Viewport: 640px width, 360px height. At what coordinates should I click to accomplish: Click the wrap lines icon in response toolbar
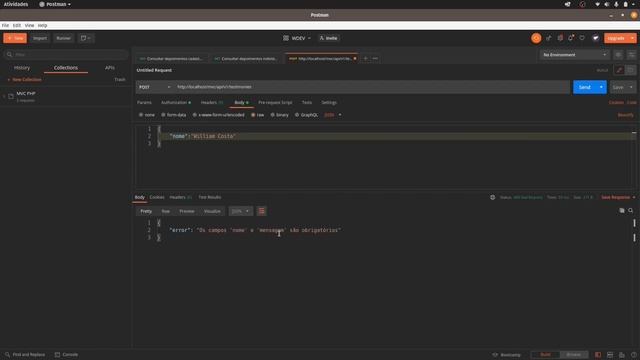(262, 211)
